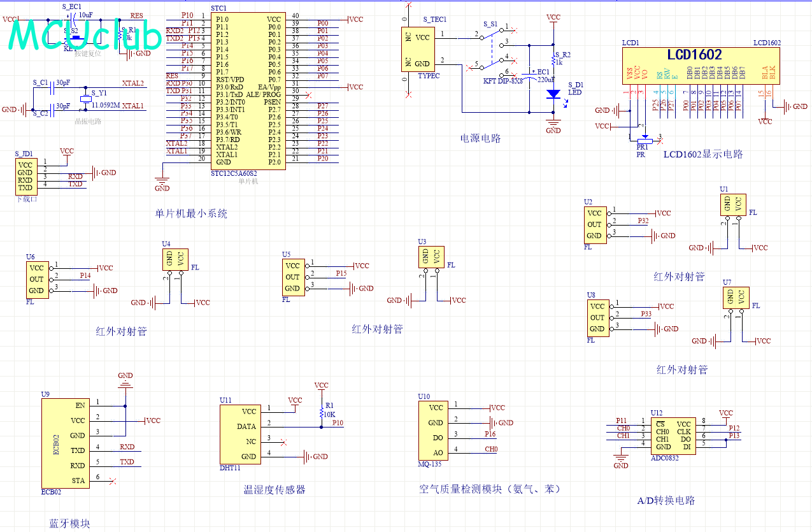Select the S_D1 LED symbol
The width and height of the screenshot is (812, 532).
[x=553, y=94]
